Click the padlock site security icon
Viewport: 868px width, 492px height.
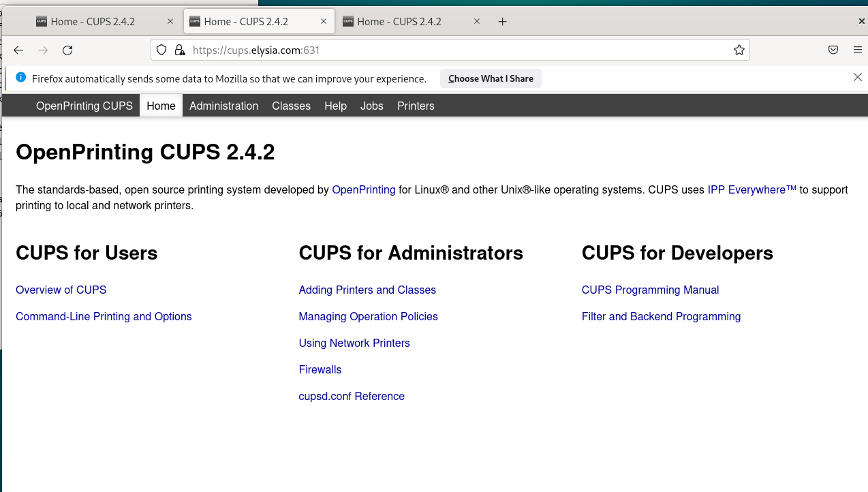(x=180, y=50)
